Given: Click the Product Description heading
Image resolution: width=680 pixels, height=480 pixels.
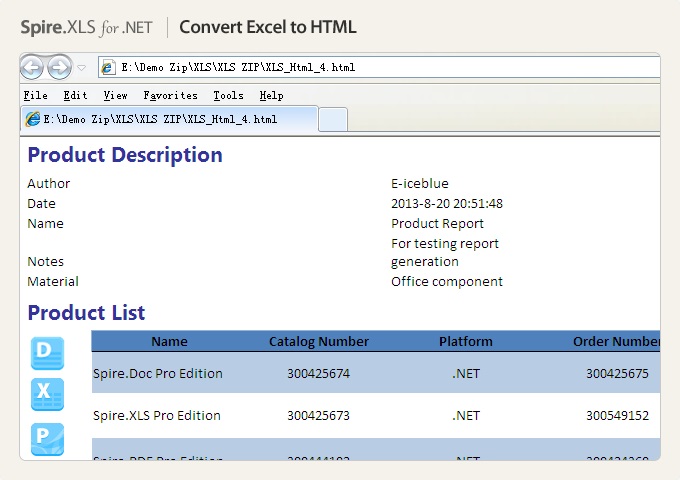Looking at the screenshot, I should pos(125,155).
